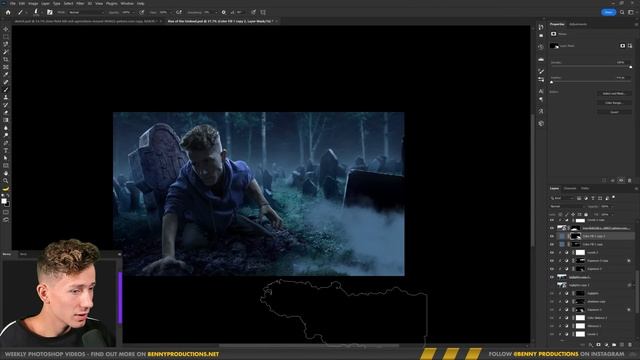Select the Zoom tool
Image resolution: width=640 pixels, height=360 pixels.
pyautogui.click(x=6, y=181)
